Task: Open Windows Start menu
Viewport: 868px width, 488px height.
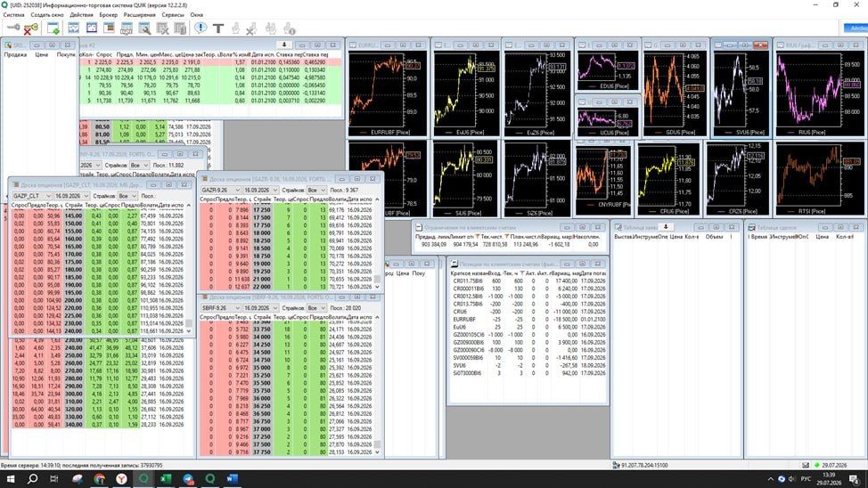Action: (10, 479)
